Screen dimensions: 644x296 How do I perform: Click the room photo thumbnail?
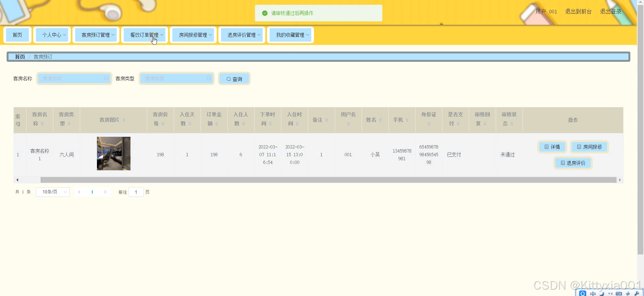pos(114,154)
